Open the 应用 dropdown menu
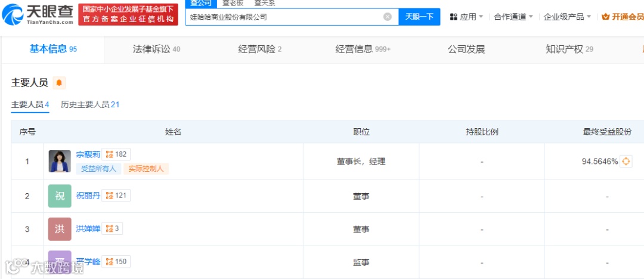 pyautogui.click(x=467, y=17)
